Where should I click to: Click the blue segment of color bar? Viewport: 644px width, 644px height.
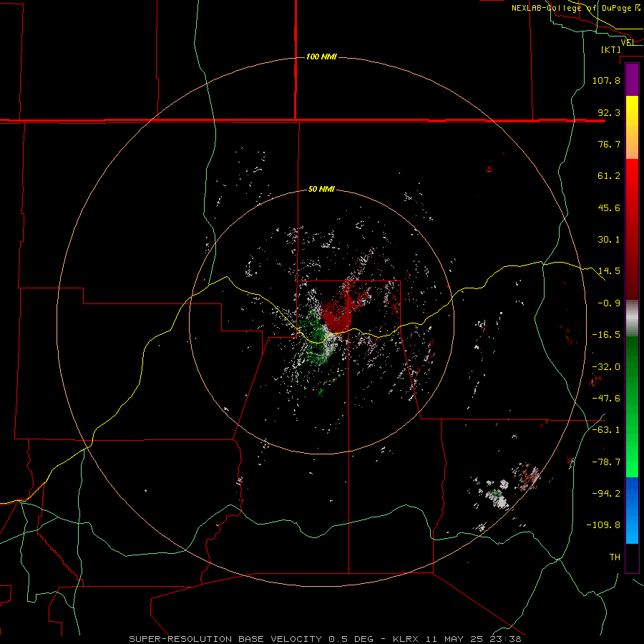point(632,510)
